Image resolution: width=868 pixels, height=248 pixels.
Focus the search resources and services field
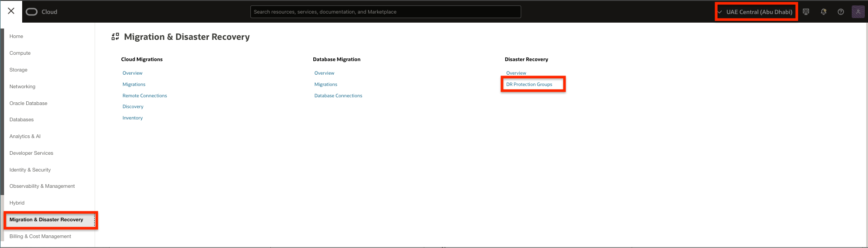385,12
